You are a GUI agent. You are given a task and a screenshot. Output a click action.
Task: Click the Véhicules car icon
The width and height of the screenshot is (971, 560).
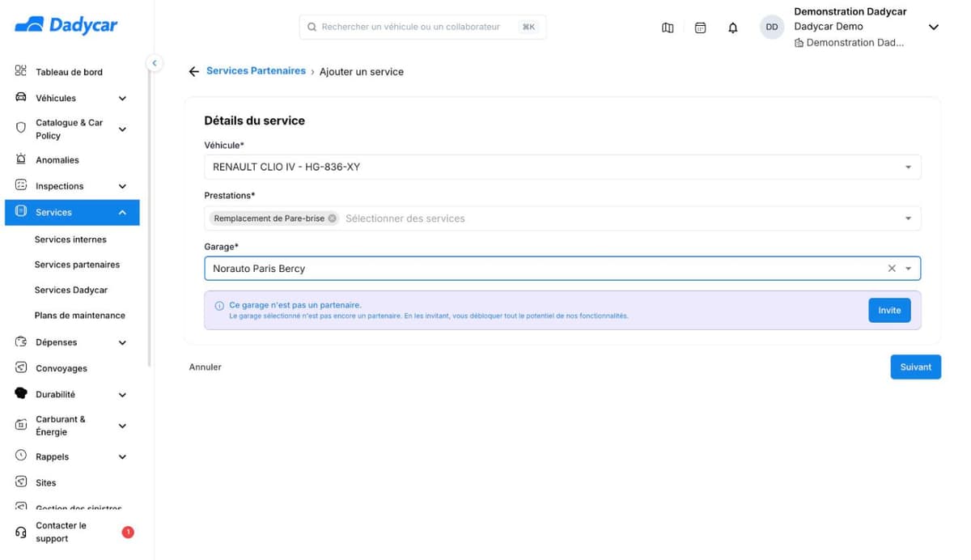point(21,98)
